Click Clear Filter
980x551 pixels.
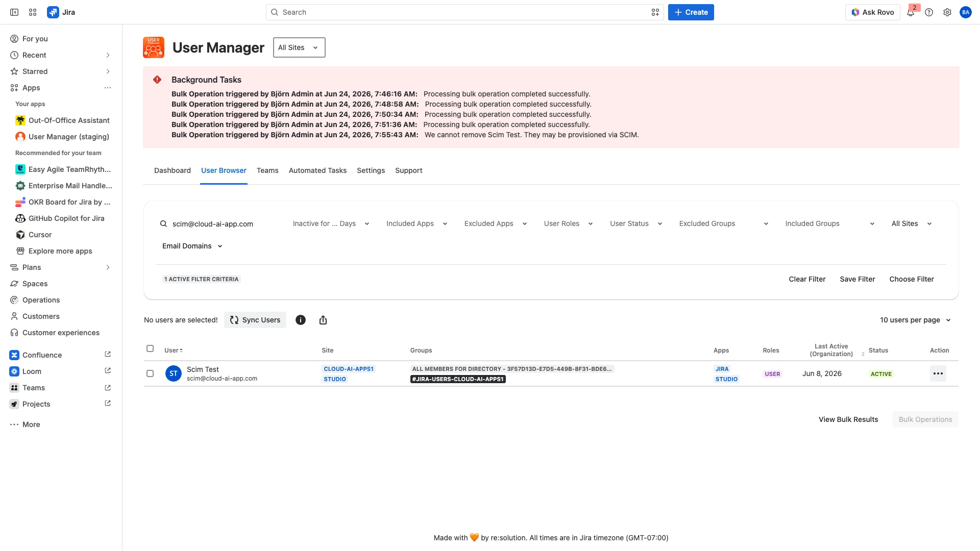point(807,279)
